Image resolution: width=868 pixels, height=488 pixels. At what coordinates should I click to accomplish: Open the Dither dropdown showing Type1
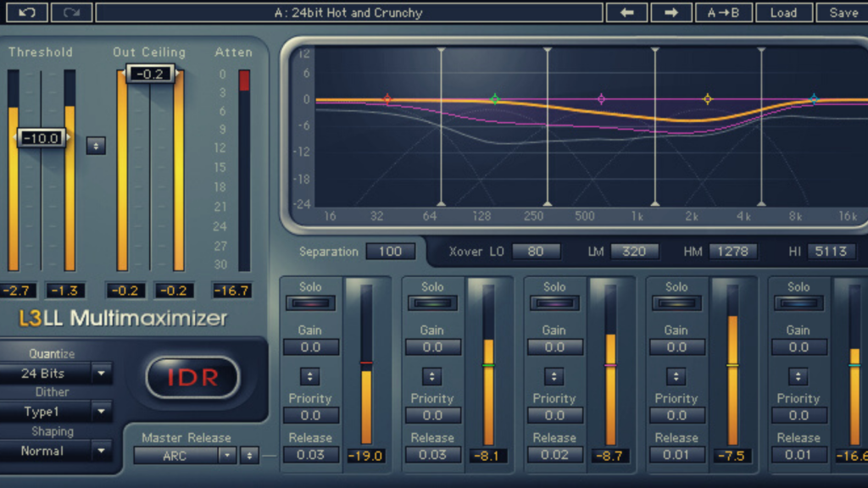pos(55,412)
